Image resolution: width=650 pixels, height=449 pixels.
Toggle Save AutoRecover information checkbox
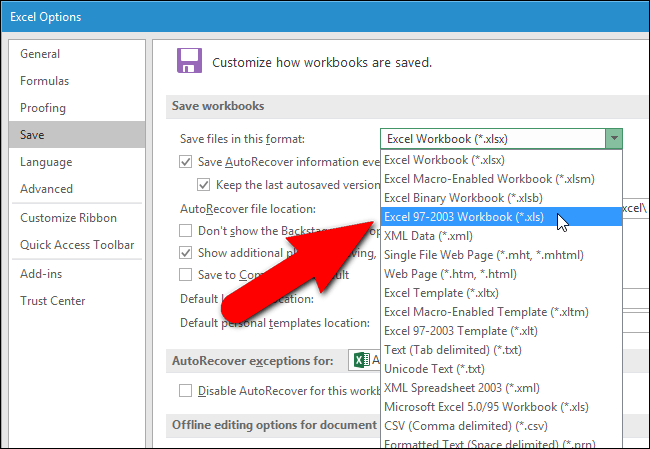(185, 162)
